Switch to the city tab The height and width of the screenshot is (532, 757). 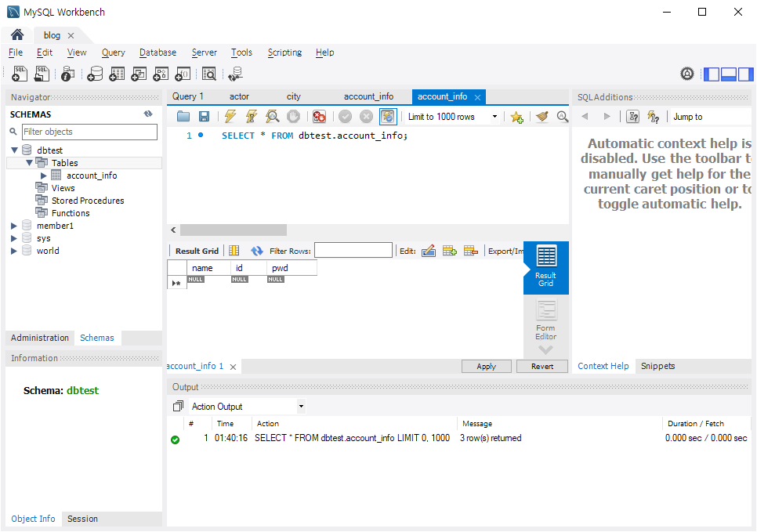(294, 96)
